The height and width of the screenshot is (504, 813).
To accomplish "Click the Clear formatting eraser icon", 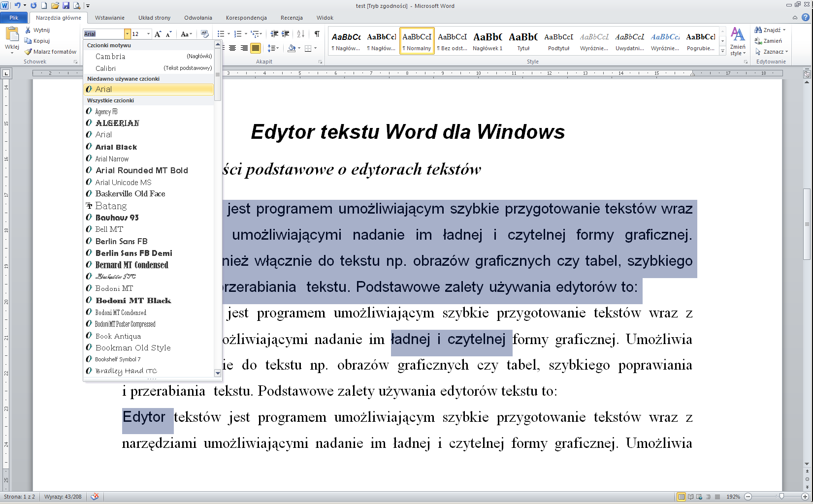I will 205,34.
